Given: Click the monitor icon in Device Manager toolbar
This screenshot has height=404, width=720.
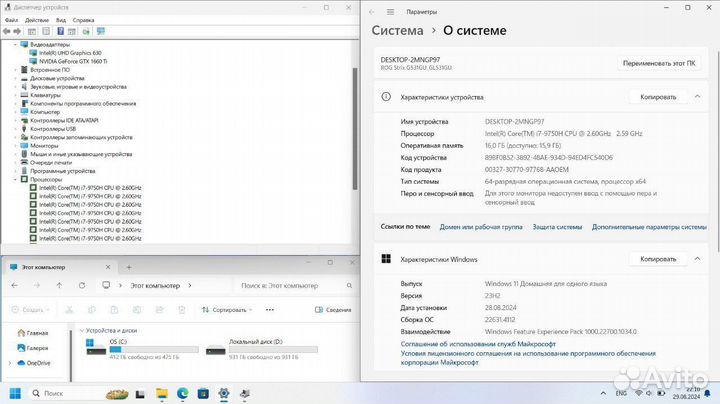Looking at the screenshot, I should tap(101, 31).
